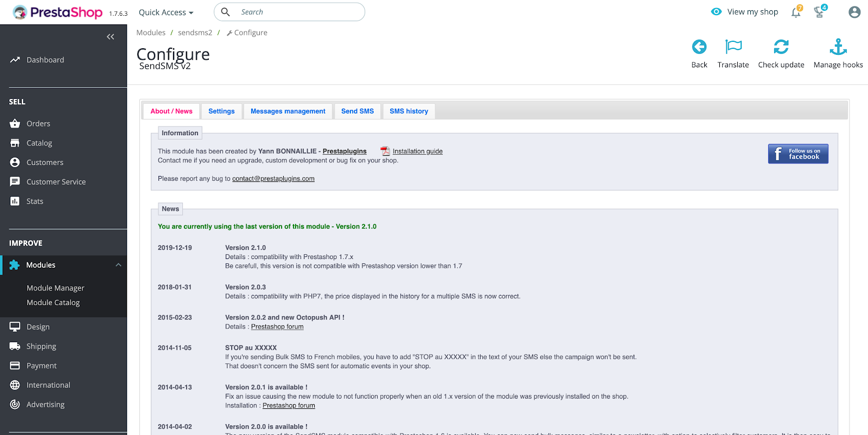Click the 2014-04-13 news date

pyautogui.click(x=175, y=388)
